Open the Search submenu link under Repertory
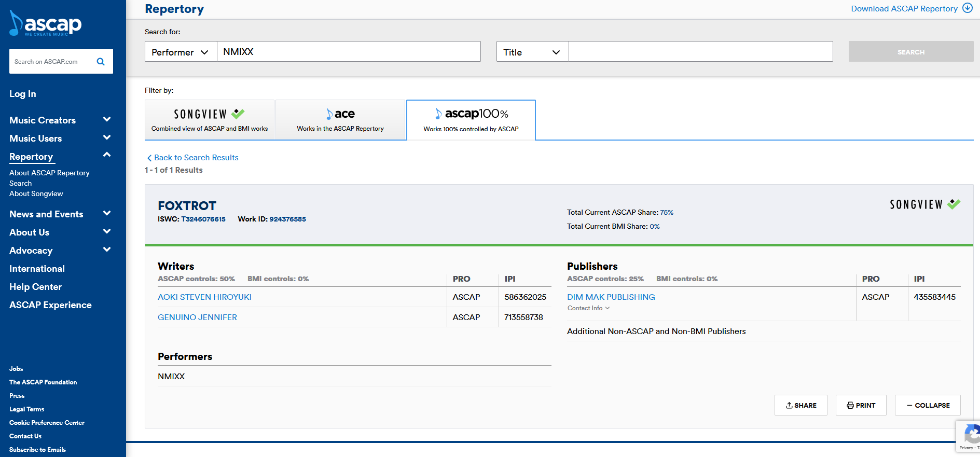Image resolution: width=980 pixels, height=457 pixels. click(x=21, y=183)
